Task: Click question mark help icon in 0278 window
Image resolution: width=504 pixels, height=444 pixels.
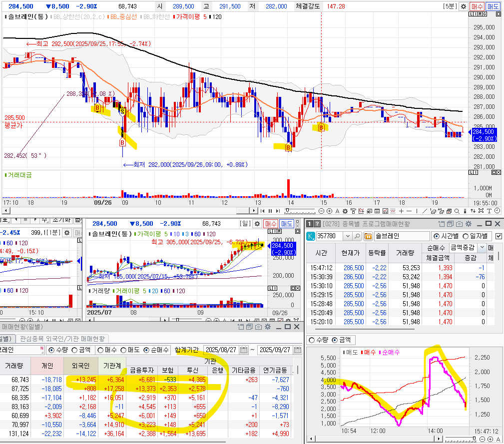Action: [x=317, y=224]
